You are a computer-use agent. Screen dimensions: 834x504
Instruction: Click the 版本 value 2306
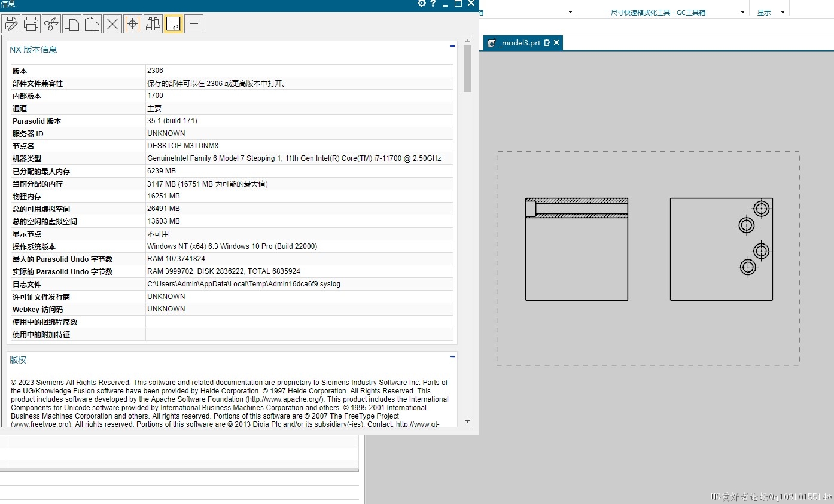tap(155, 71)
